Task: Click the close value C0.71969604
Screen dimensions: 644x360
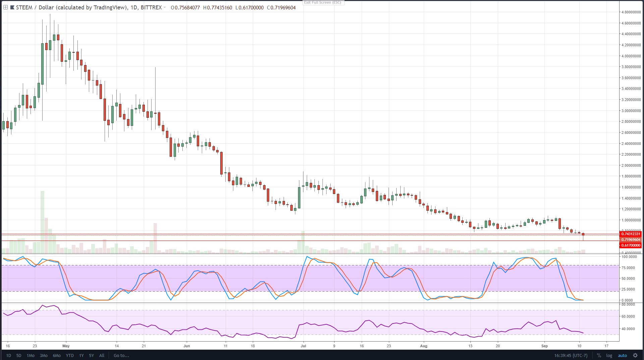Action: 281,7
